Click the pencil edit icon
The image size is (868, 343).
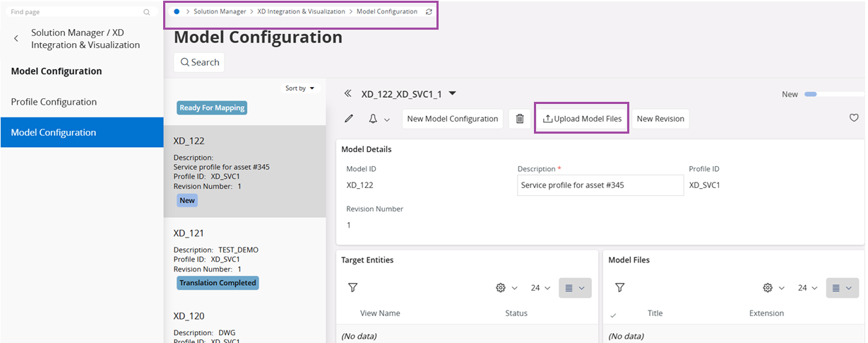pos(349,119)
